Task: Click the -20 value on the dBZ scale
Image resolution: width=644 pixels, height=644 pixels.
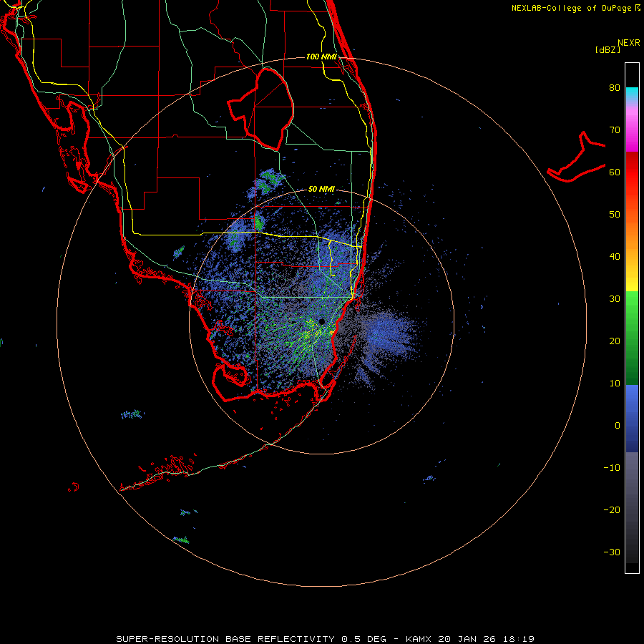Action: click(x=612, y=509)
